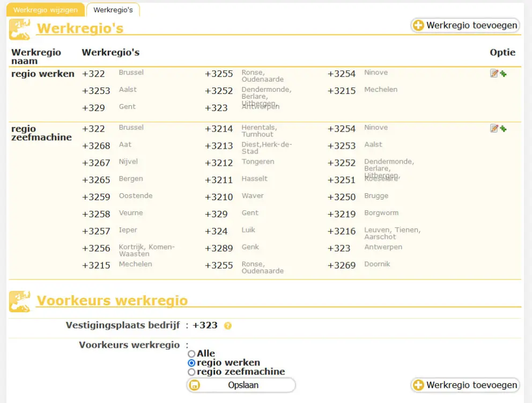Image resolution: width=532 pixels, height=403 pixels.
Task: Click the edit icon for regio werken
Action: 494,74
